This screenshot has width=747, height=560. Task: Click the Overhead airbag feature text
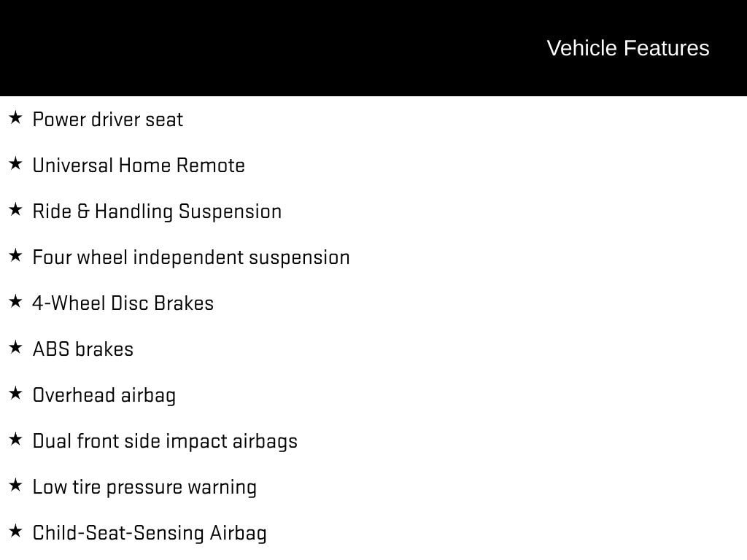104,395
